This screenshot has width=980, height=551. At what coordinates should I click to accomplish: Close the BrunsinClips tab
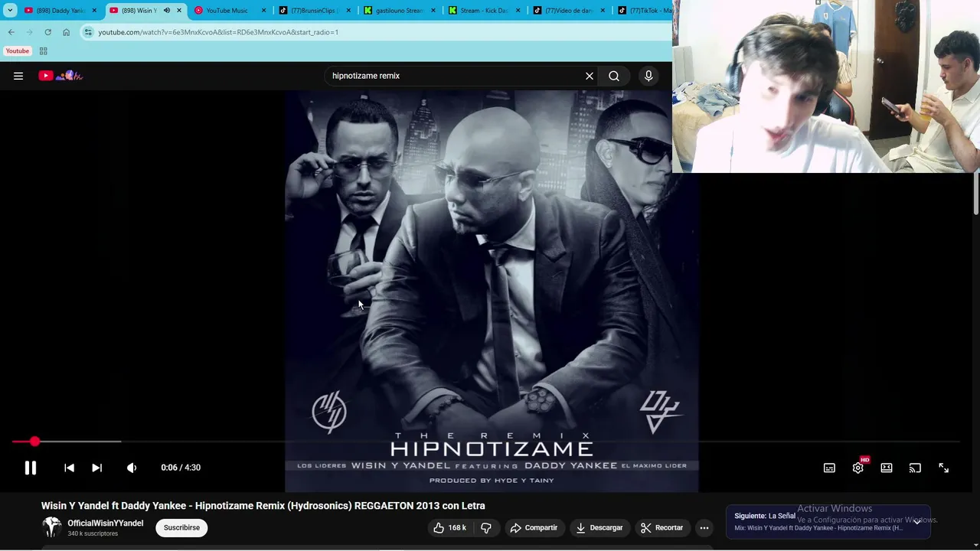[x=349, y=11]
